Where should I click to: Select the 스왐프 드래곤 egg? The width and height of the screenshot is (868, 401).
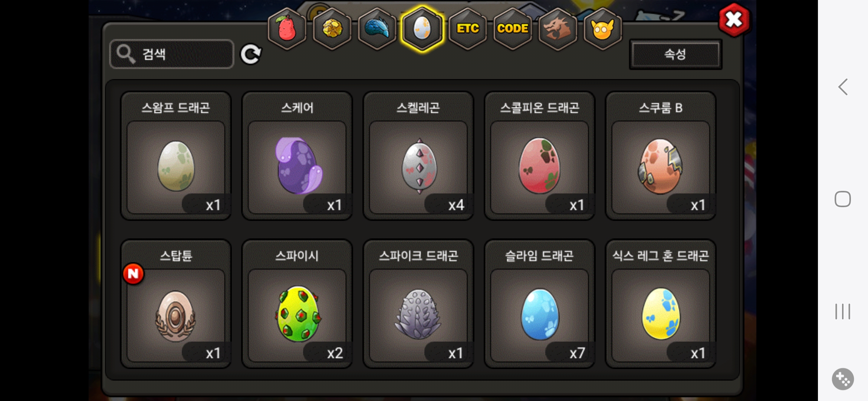tap(176, 156)
